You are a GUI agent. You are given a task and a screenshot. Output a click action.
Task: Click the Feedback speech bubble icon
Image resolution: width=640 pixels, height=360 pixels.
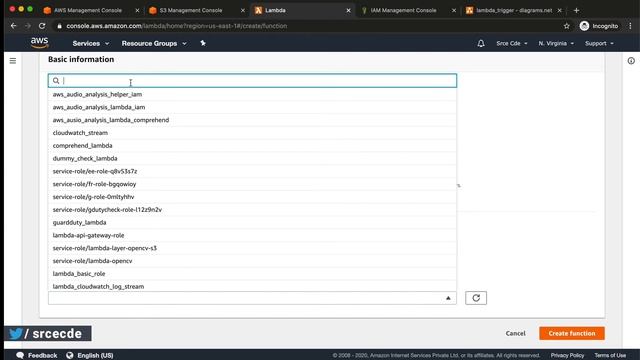20,355
